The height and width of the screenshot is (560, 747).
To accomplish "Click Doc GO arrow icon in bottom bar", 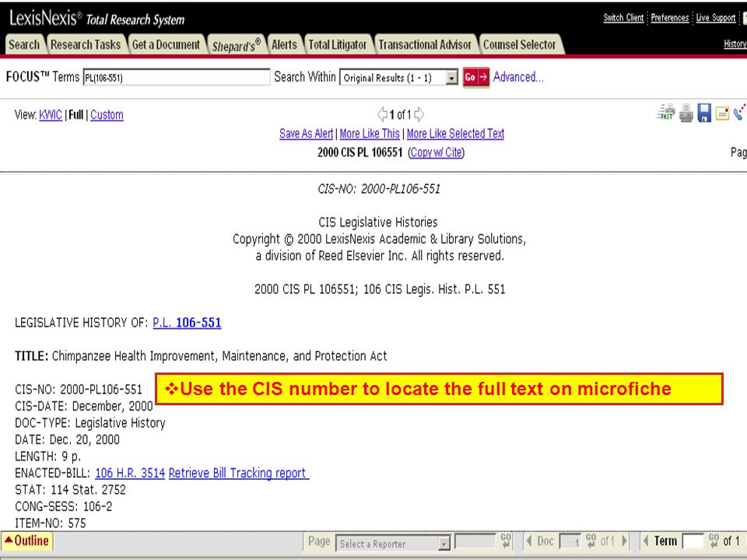I will pos(591,541).
